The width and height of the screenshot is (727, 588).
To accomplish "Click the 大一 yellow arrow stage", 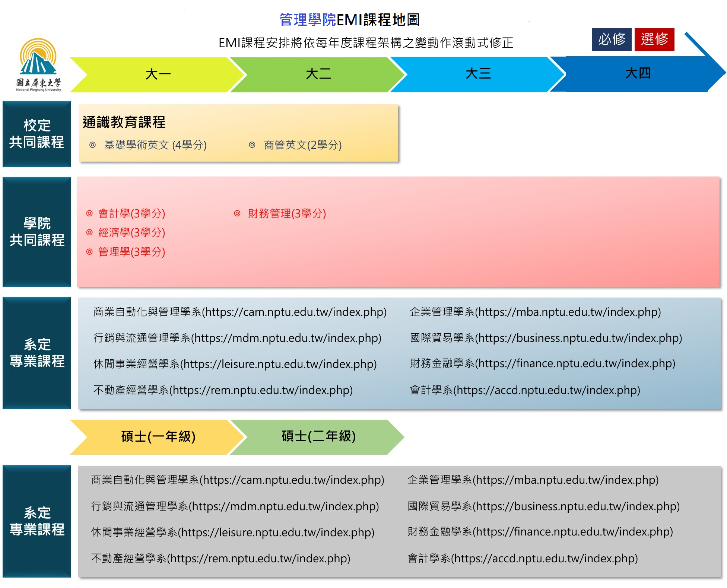I will 158,74.
